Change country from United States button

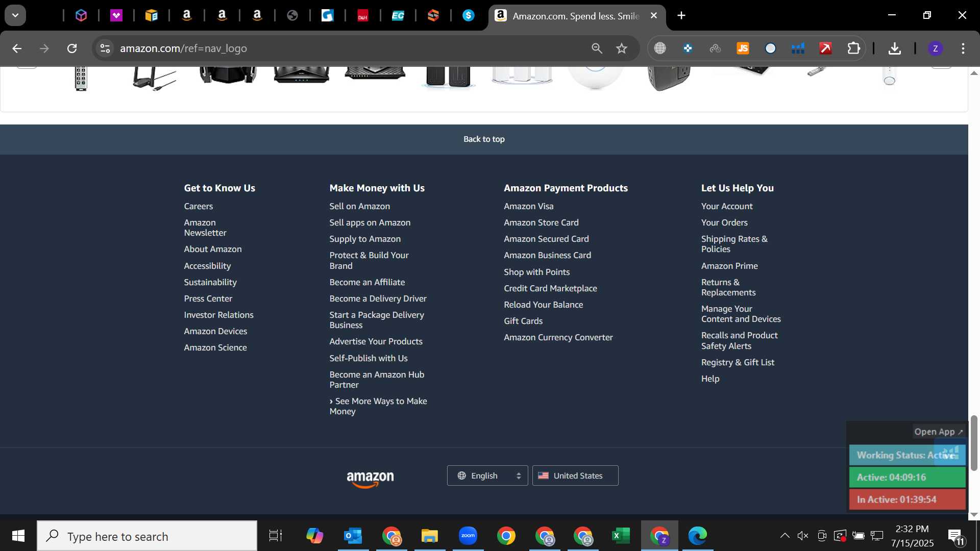pos(575,475)
